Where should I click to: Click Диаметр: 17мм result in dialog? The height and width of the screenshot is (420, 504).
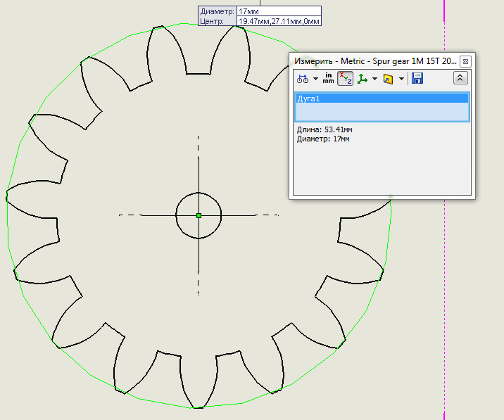pos(323,139)
